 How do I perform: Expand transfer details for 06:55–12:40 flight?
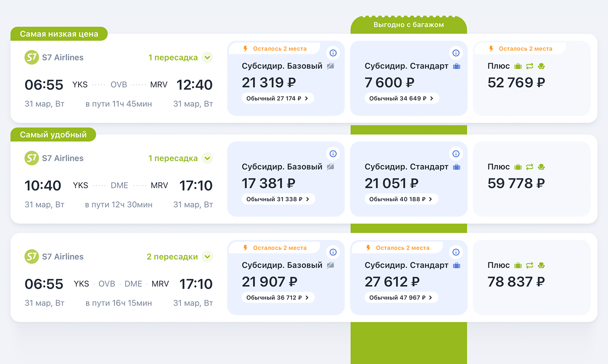point(207,57)
